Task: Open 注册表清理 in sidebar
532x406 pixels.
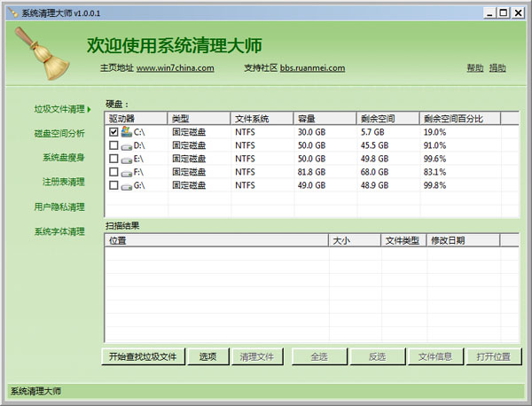Action: click(x=63, y=182)
